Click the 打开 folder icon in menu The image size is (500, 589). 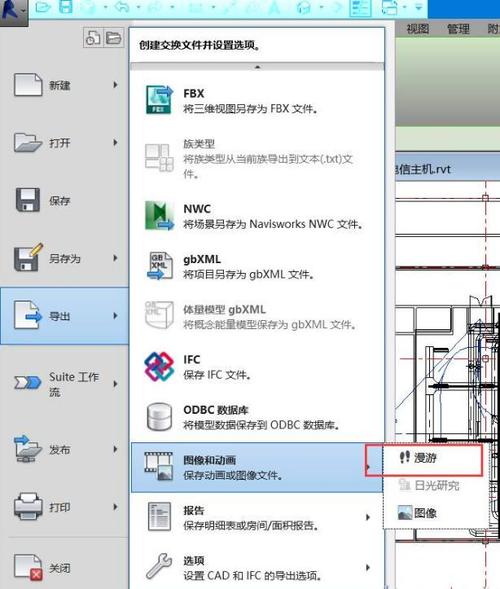click(x=28, y=142)
